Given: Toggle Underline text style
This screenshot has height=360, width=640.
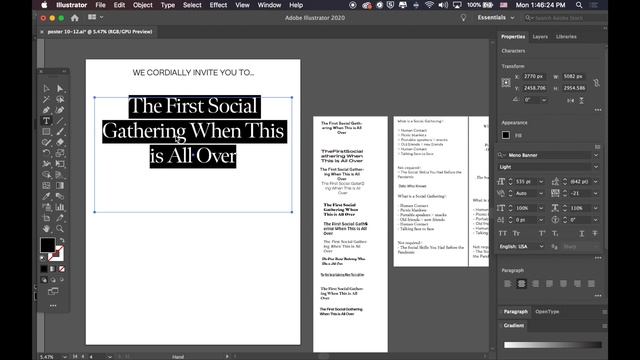Looking at the screenshot, I should (x=582, y=233).
